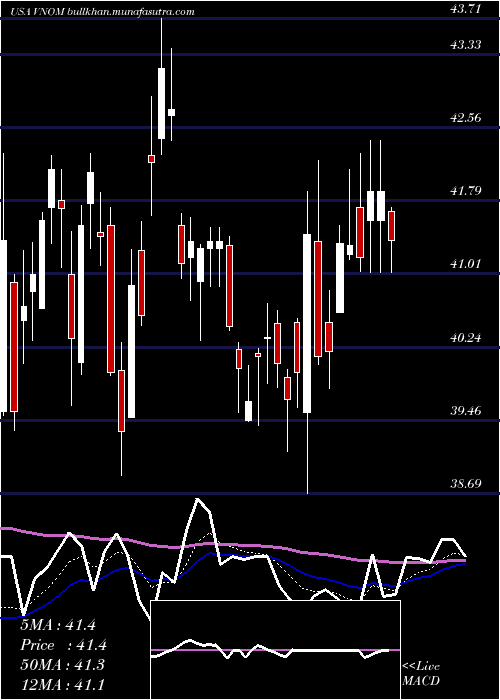Click the 38.69 price label
The image size is (500, 700).
(466, 483)
